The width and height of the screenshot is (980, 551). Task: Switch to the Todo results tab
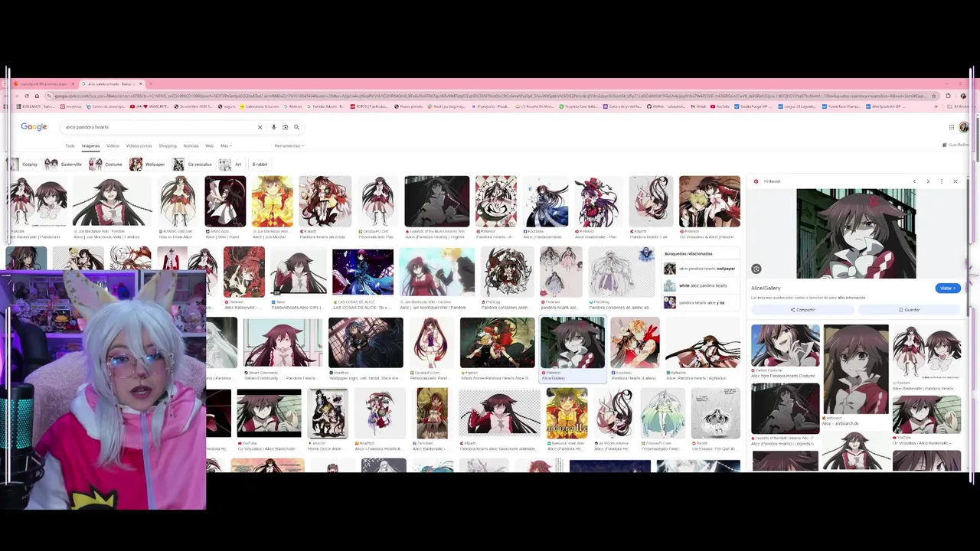click(x=70, y=145)
